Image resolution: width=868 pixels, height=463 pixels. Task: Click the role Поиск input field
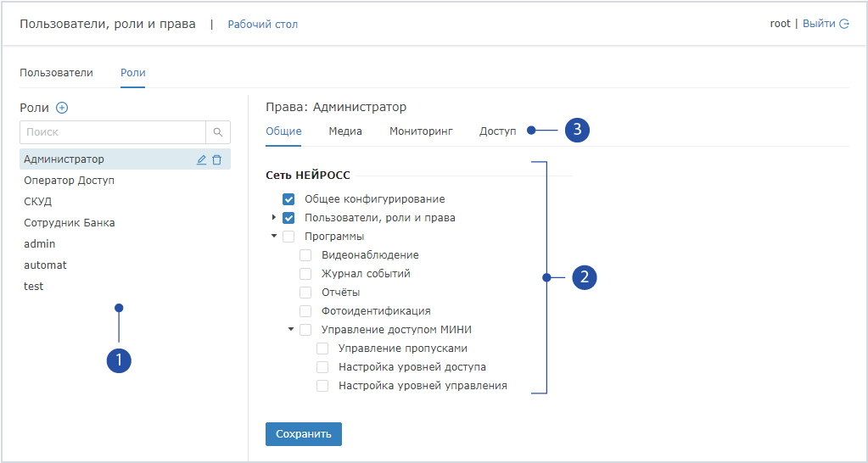click(x=112, y=132)
